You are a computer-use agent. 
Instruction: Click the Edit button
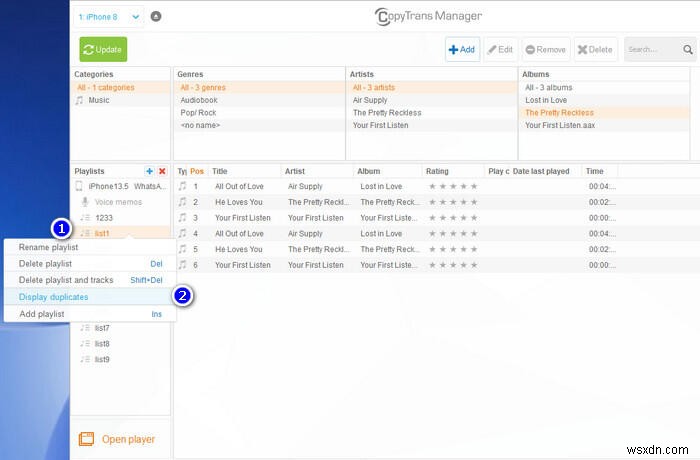pyautogui.click(x=500, y=50)
